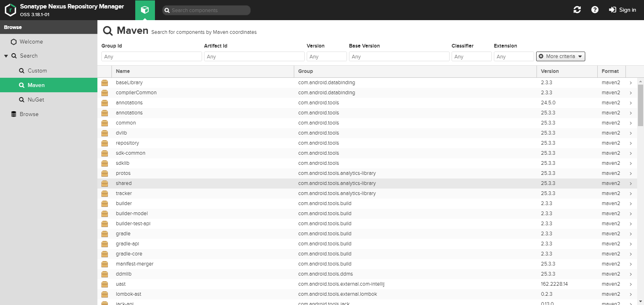Click the Version input field
Screen dimensions: 644x305
point(327,56)
